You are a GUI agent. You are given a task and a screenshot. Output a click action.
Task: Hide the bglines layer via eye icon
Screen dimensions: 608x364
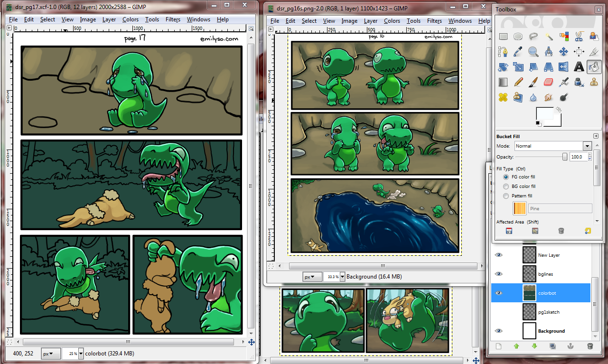[498, 274]
